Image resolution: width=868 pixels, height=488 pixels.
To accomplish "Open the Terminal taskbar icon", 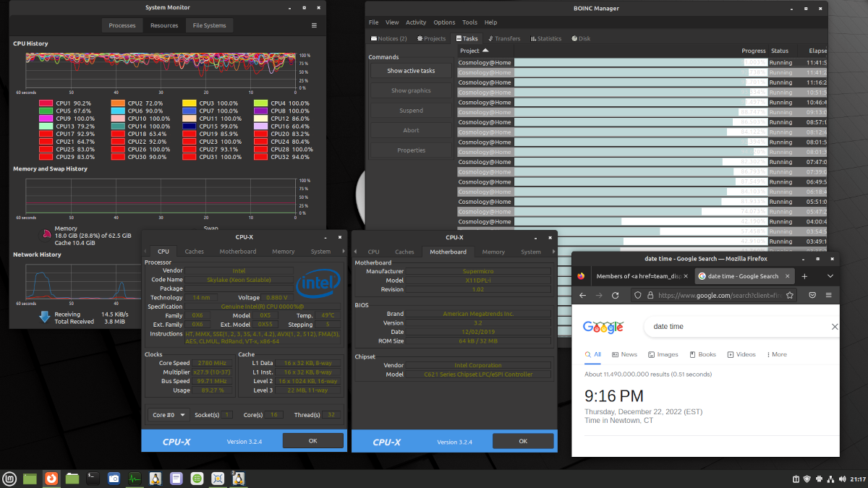I will 93,478.
